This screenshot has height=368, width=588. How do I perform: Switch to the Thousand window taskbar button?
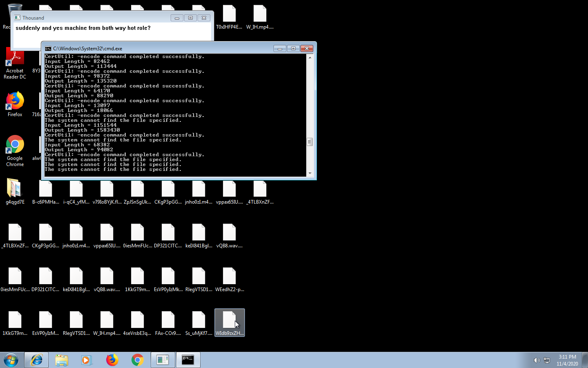point(163,360)
